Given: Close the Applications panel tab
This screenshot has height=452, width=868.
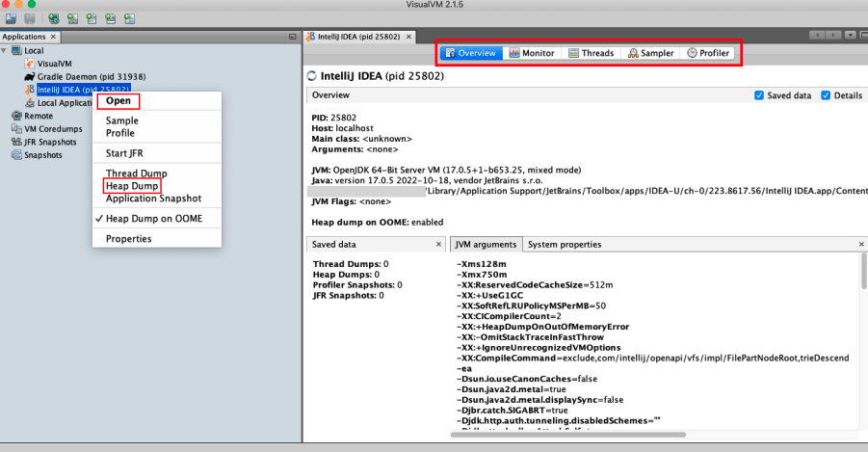Looking at the screenshot, I should tap(53, 37).
